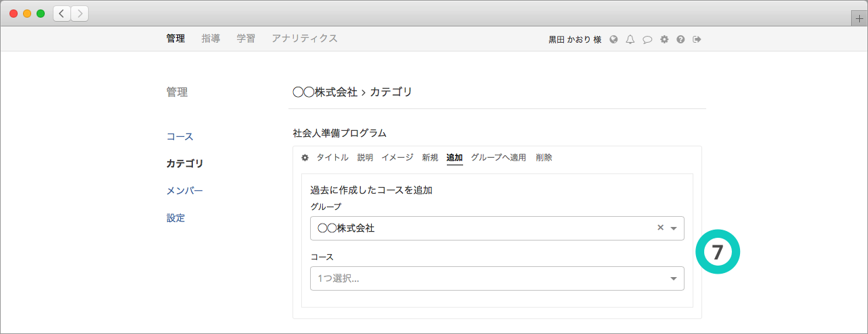Select the 学習 top menu
This screenshot has width=868, height=334.
246,39
